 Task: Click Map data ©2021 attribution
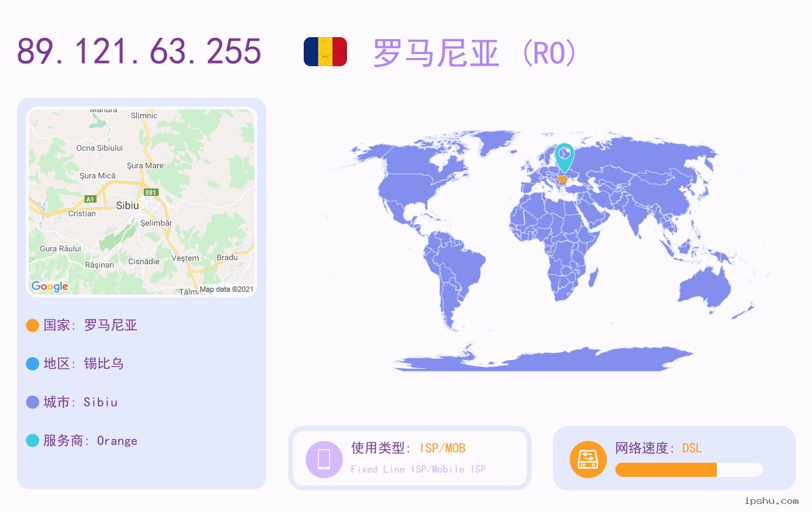pyautogui.click(x=226, y=289)
